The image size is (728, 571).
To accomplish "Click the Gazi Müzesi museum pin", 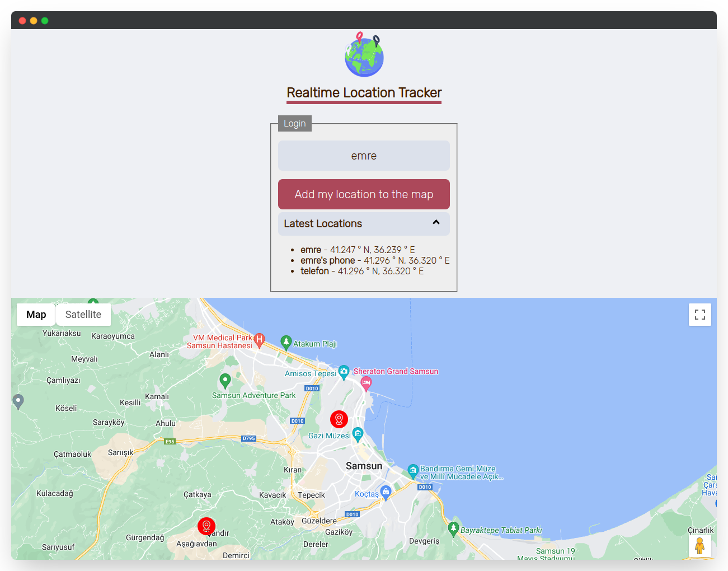I will click(x=358, y=434).
